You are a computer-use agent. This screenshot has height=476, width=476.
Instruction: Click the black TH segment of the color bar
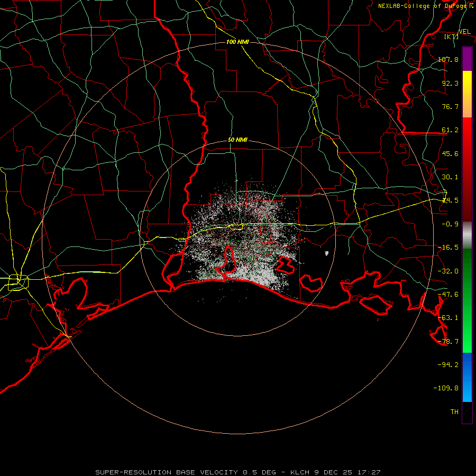(x=467, y=413)
